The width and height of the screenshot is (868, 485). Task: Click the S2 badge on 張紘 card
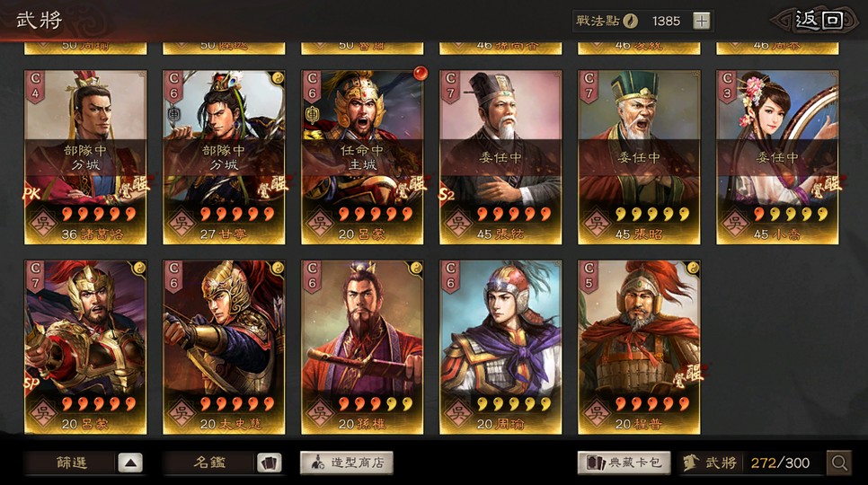click(x=447, y=194)
